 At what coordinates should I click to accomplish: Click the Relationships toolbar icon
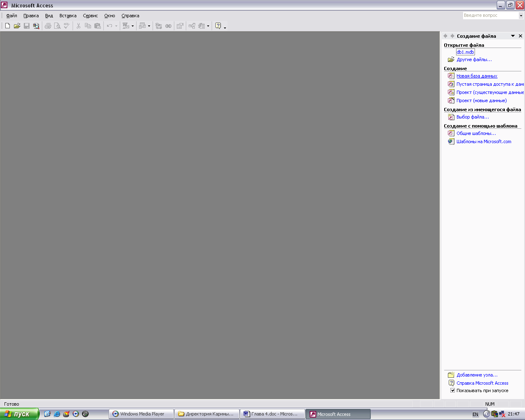(x=192, y=26)
